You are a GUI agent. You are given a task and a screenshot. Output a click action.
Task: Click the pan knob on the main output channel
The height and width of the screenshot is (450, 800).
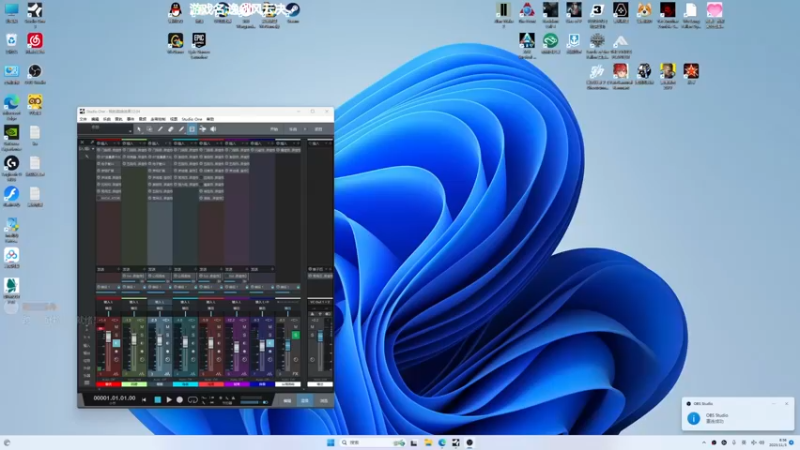click(312, 360)
